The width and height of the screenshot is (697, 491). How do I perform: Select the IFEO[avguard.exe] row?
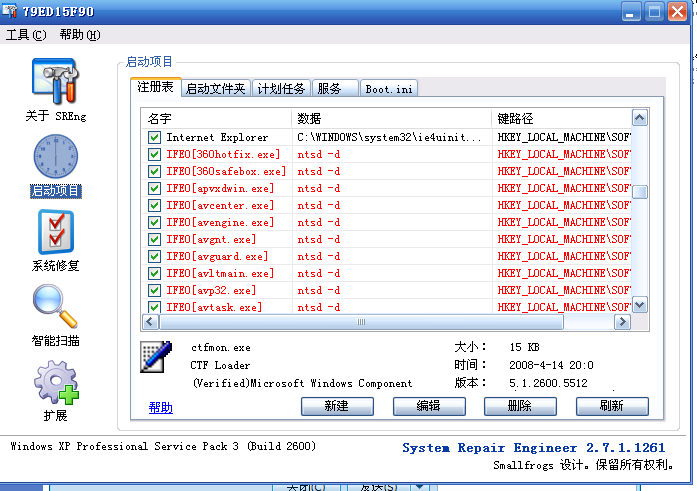point(387,256)
